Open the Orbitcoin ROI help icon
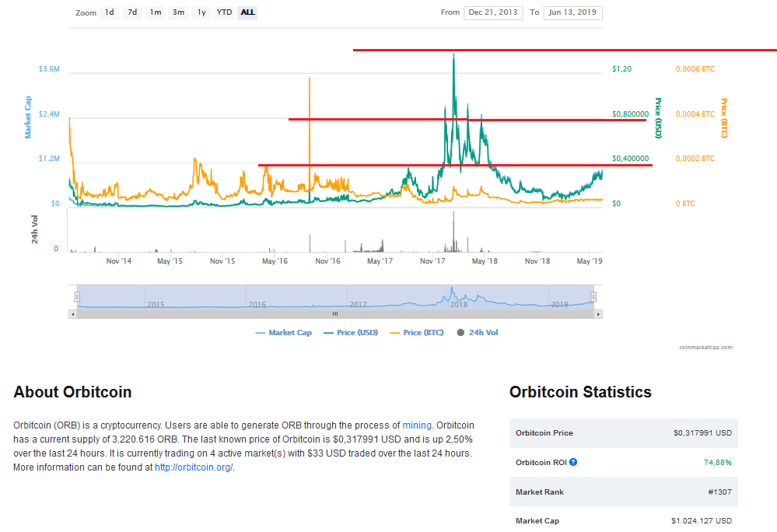Image resolution: width=777 pixels, height=532 pixels. pos(573,462)
